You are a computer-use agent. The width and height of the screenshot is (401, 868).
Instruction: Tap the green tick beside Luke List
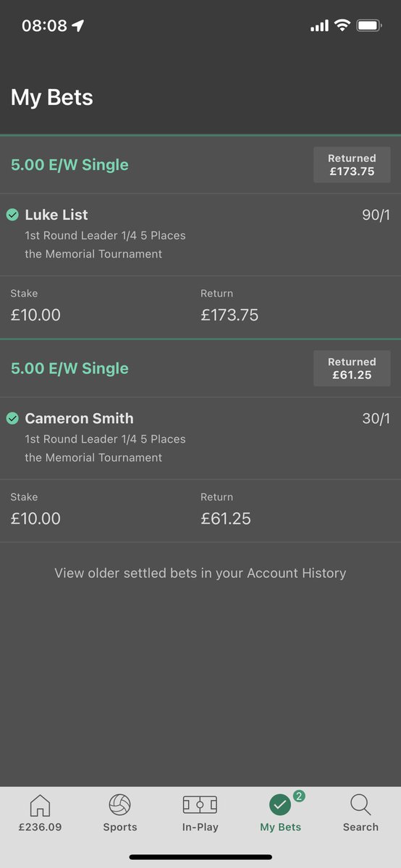coord(12,215)
